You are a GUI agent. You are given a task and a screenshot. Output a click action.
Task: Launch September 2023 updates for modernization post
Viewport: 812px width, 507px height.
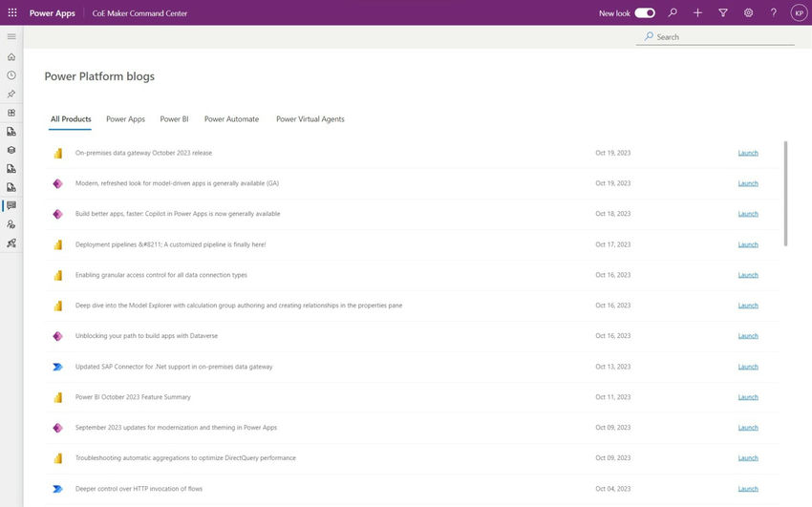pos(748,428)
